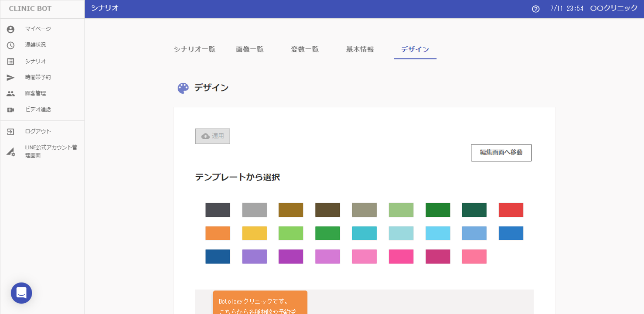Open the 変数一覧 tab
Image resolution: width=644 pixels, height=314 pixels.
pyautogui.click(x=304, y=49)
